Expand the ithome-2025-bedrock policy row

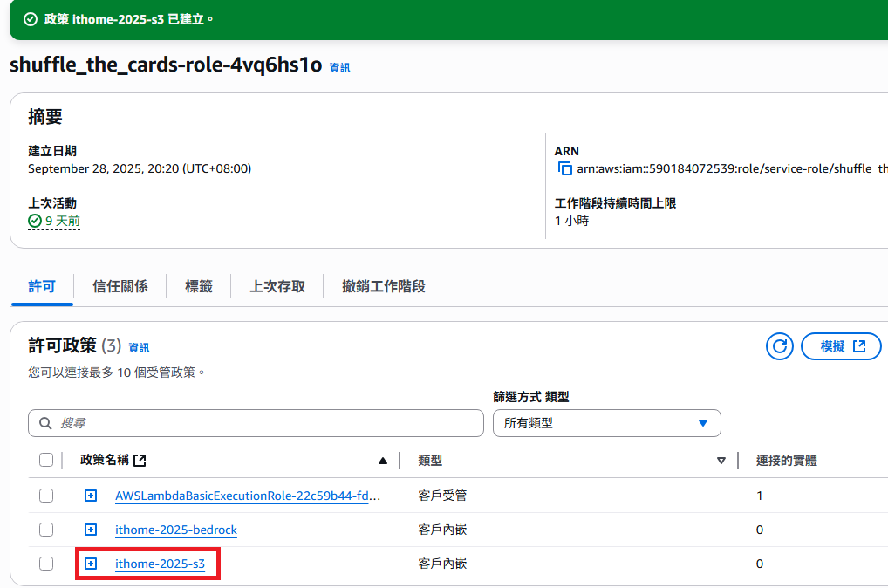91,530
